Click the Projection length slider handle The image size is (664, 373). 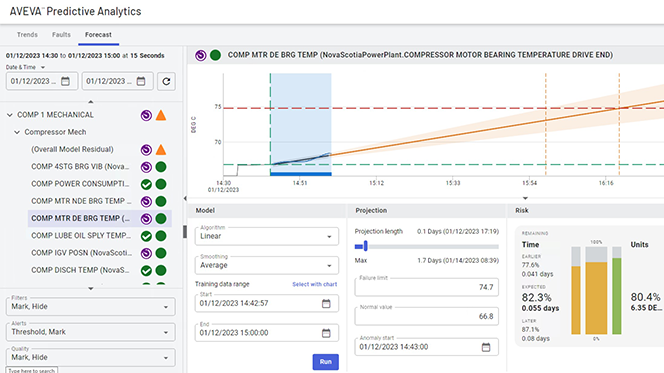(365, 246)
